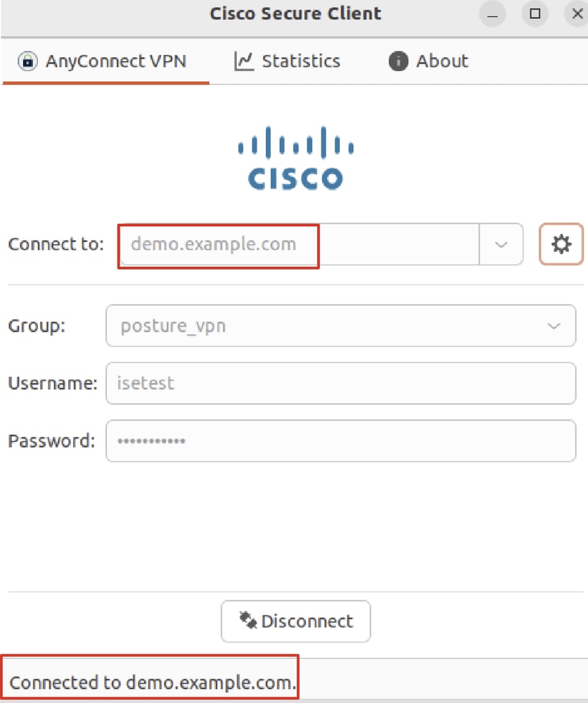The image size is (588, 703).
Task: Click the padlock icon on AnyConnect VPN tab
Action: [x=27, y=61]
